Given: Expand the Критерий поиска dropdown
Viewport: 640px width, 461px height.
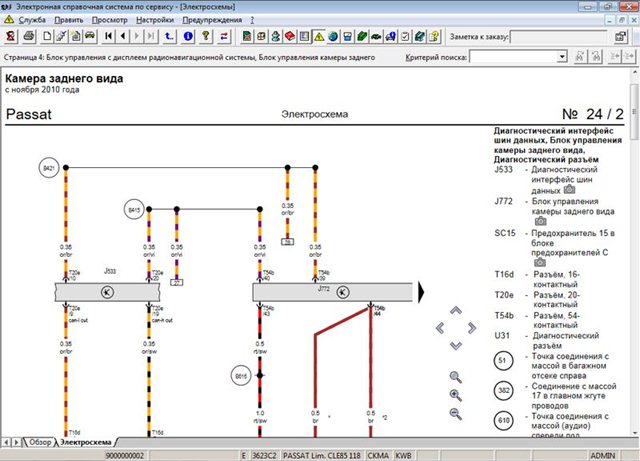Looking at the screenshot, I should (x=562, y=56).
